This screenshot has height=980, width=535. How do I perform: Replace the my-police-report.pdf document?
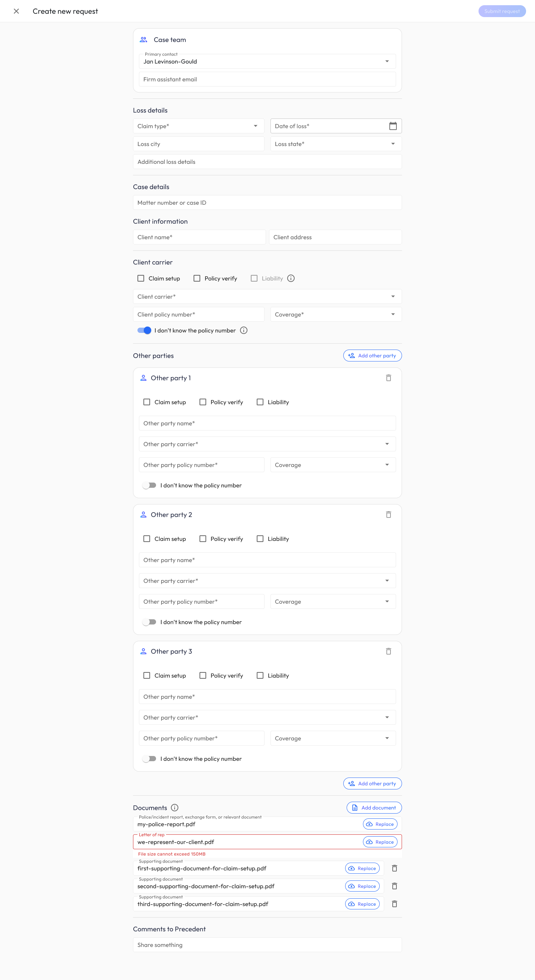380,824
